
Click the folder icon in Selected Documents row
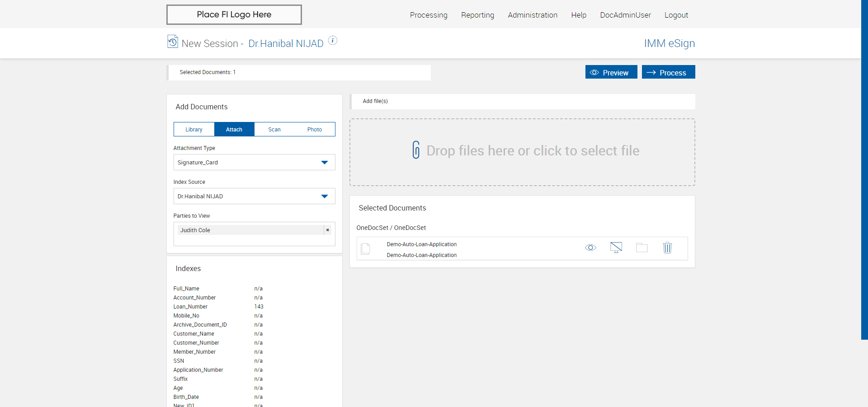click(x=642, y=248)
